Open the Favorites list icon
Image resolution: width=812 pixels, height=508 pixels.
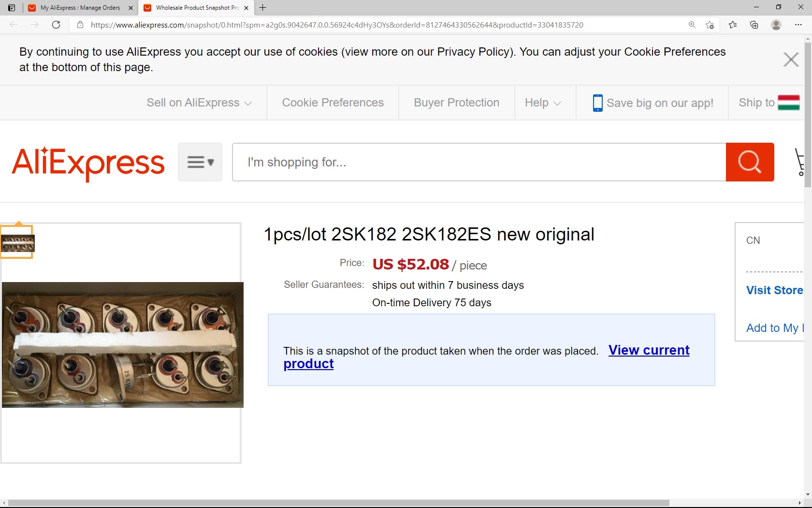(733, 25)
